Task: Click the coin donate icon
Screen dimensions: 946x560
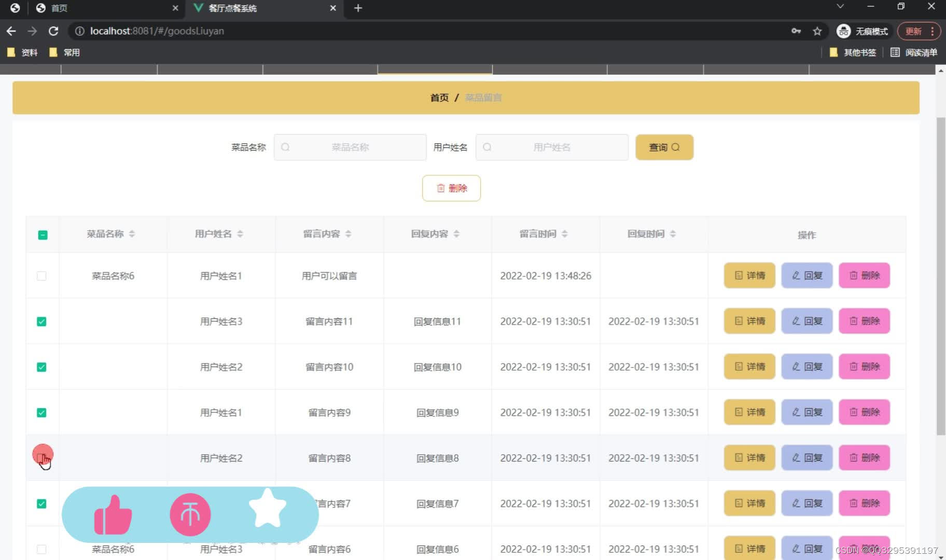Action: pyautogui.click(x=190, y=514)
